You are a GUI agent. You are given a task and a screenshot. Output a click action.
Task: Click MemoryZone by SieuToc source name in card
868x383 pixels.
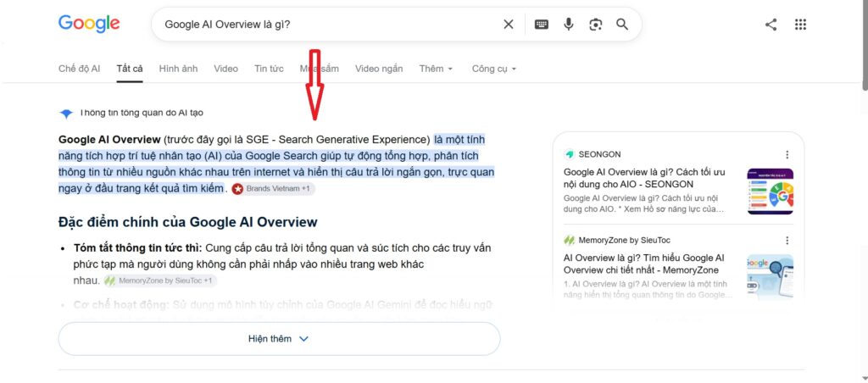click(x=625, y=240)
